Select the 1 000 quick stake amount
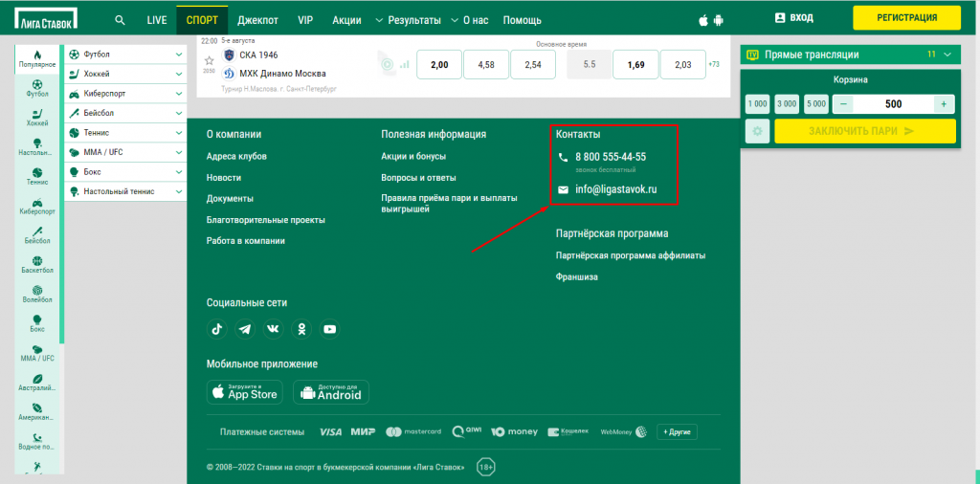The height and width of the screenshot is (484, 980). [757, 103]
